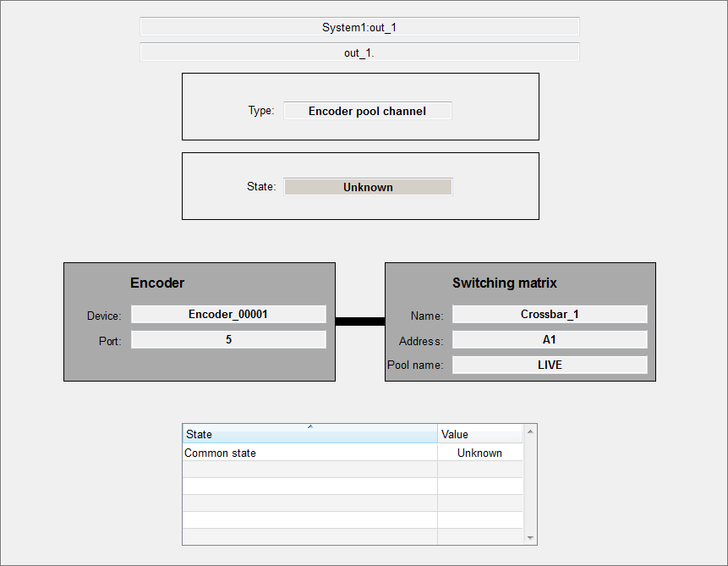Click the Unknown state indicator field
The image size is (728, 566).
point(368,187)
